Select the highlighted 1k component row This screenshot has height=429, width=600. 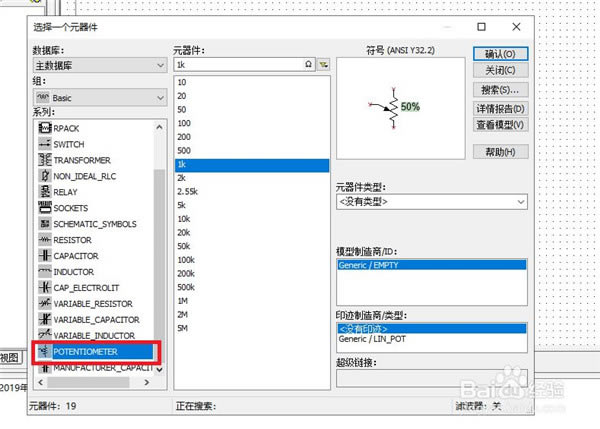pos(252,165)
